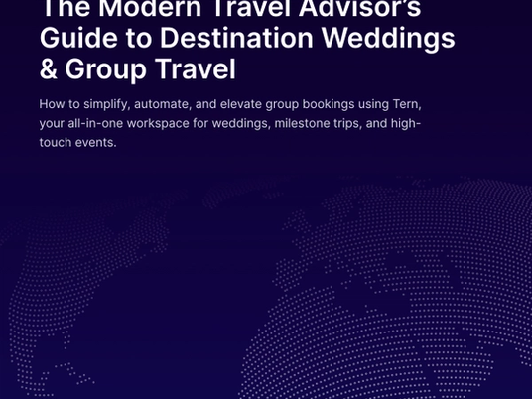Screen dimensions: 532x399
Task: Click the heading line "& Group Travel"
Action: coord(137,69)
